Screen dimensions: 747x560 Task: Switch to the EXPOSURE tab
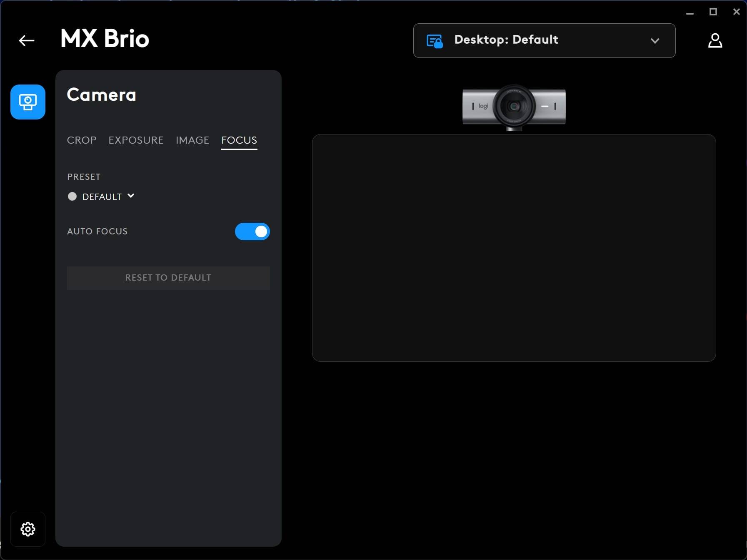136,140
